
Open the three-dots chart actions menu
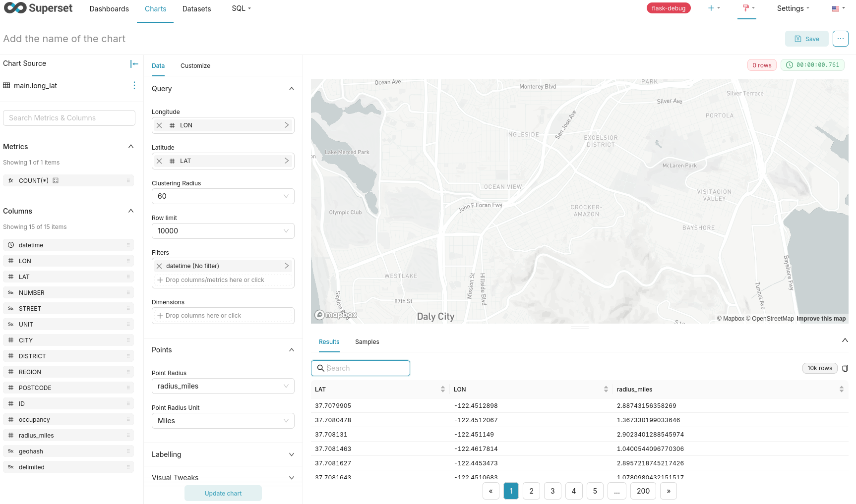pos(841,39)
